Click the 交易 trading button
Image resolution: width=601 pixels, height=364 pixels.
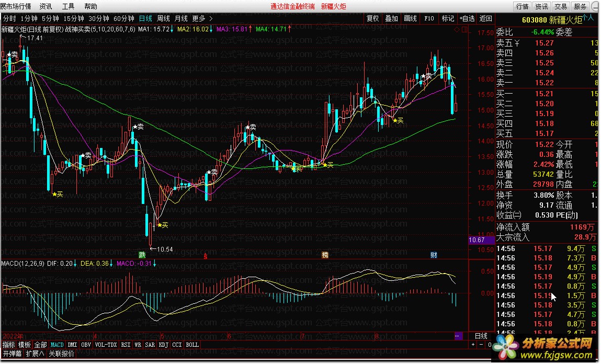click(561, 6)
